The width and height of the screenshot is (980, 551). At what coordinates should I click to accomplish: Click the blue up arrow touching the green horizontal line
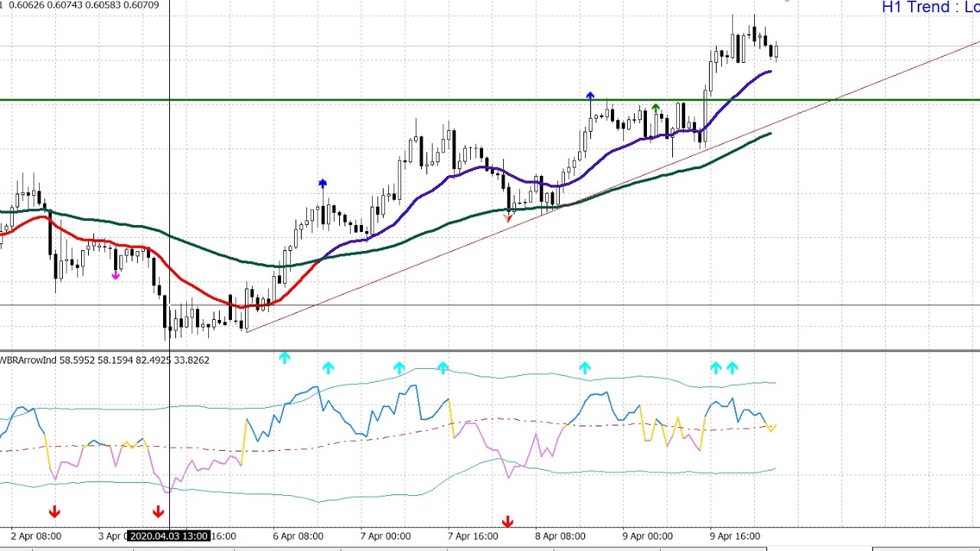point(590,96)
